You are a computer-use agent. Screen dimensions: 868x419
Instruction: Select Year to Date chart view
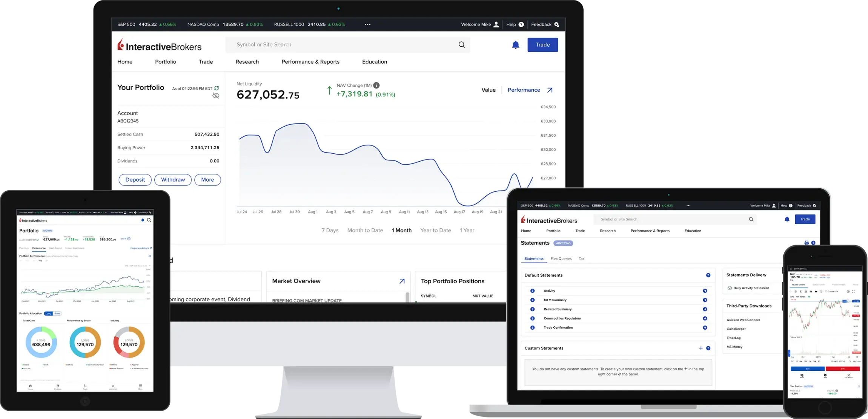point(435,230)
